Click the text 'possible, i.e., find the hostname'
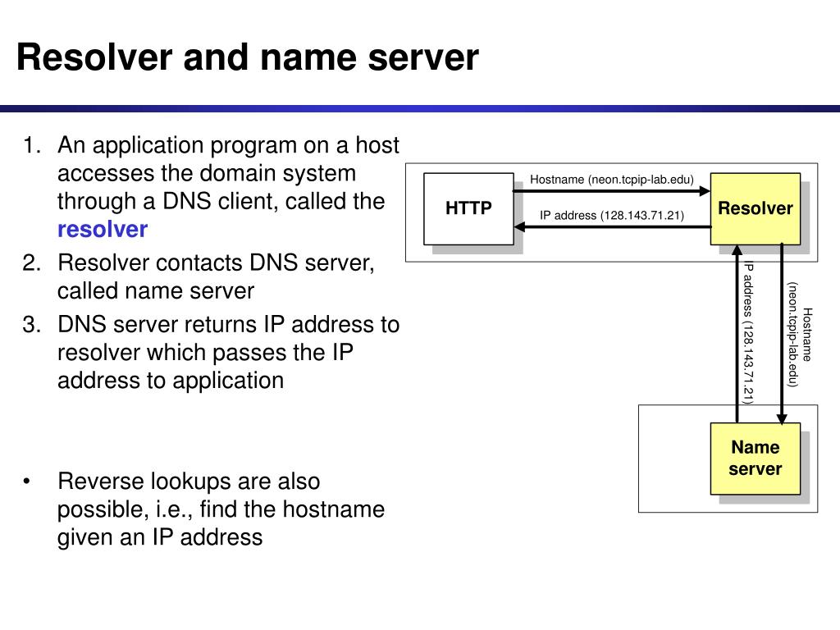 pos(221,509)
